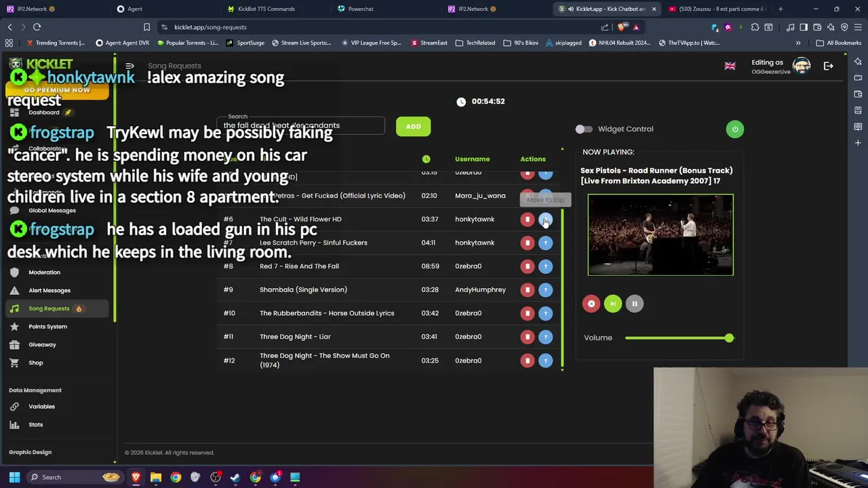Move The Cult - Wild Flower HD to top
Viewport: 868px width, 488px height.
point(545,219)
